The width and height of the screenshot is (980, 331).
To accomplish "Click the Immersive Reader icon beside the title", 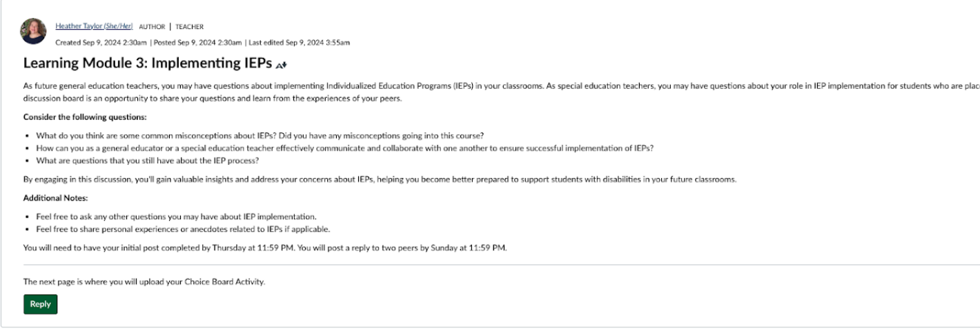I will click(x=280, y=66).
